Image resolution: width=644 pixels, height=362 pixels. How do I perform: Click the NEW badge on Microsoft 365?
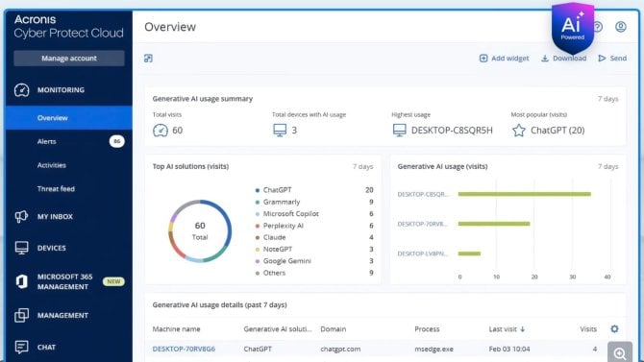coord(113,281)
